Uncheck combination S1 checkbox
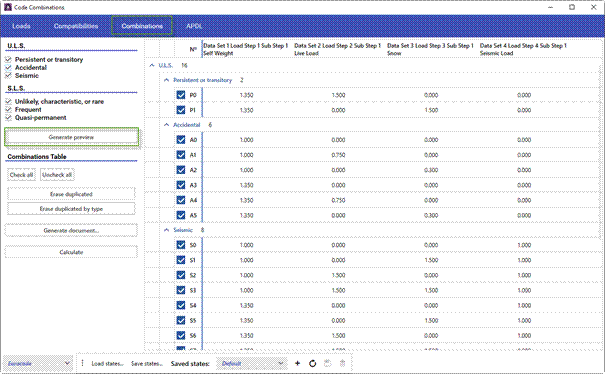 pos(181,260)
